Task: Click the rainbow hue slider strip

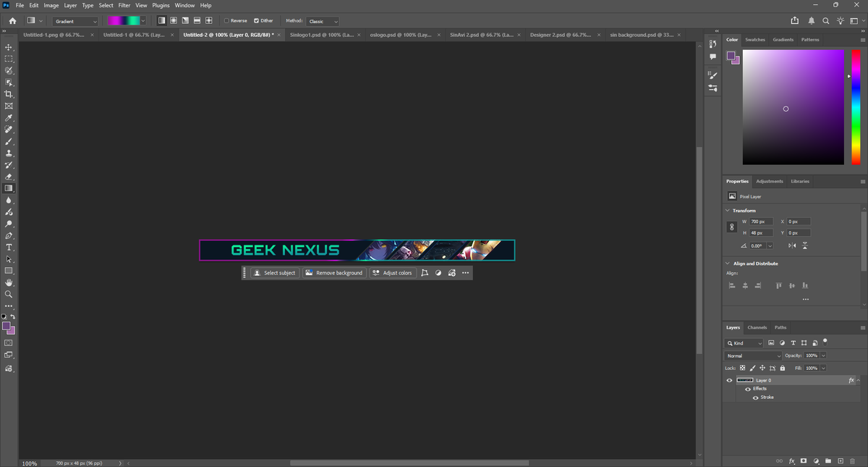Action: (856, 107)
